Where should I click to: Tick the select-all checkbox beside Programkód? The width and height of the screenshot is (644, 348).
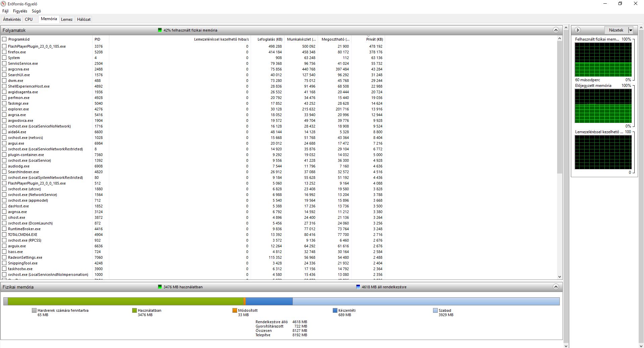[4, 39]
